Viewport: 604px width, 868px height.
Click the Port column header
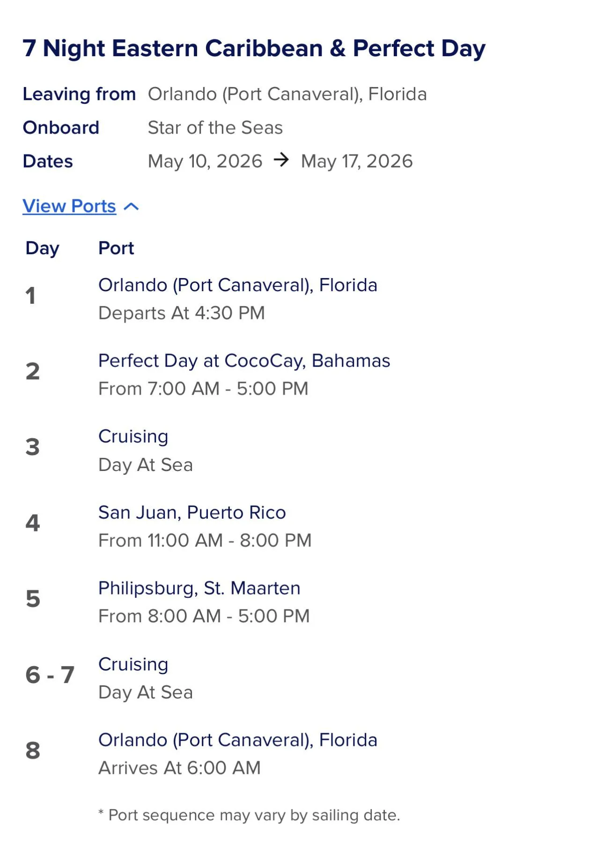tap(116, 248)
